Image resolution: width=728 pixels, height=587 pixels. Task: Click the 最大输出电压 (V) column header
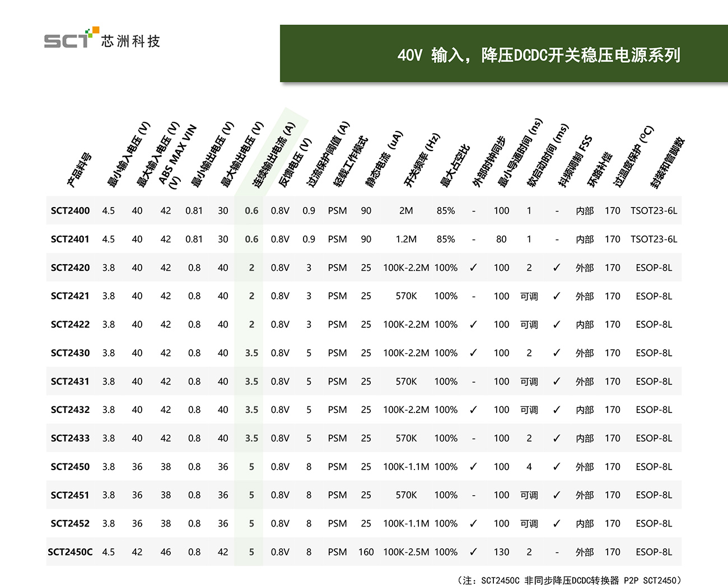[241, 154]
